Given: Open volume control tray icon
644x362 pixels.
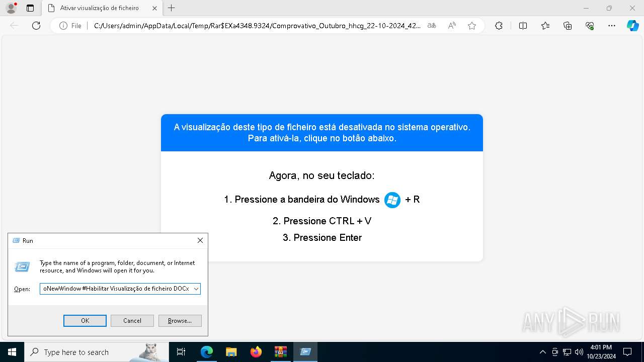Looking at the screenshot, I should click(x=579, y=352).
